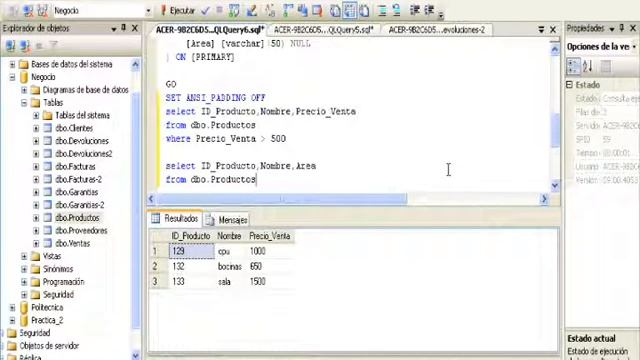Toggle include client statistics
Image resolution: width=640 pixels, height=360 pixels.
pyautogui.click(x=302, y=11)
